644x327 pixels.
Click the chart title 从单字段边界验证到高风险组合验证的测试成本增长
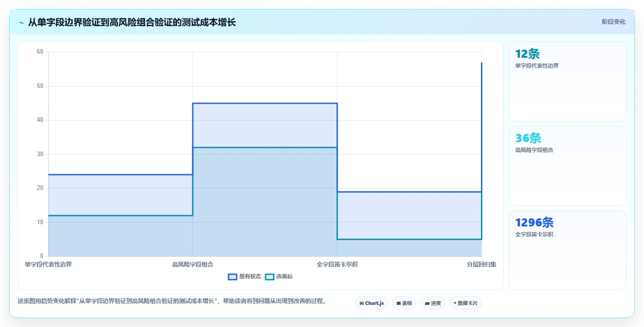click(x=132, y=22)
